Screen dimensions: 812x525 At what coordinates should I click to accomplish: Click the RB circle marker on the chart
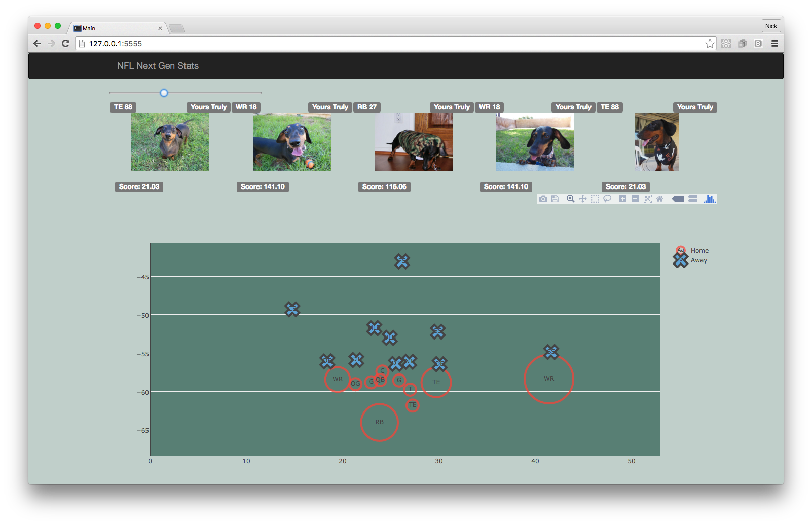380,422
